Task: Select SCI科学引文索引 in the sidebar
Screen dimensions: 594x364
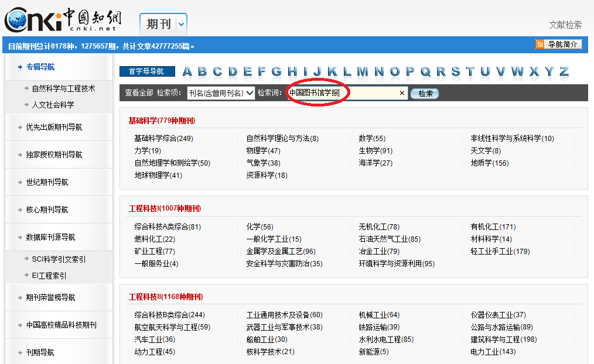Action: (x=59, y=259)
